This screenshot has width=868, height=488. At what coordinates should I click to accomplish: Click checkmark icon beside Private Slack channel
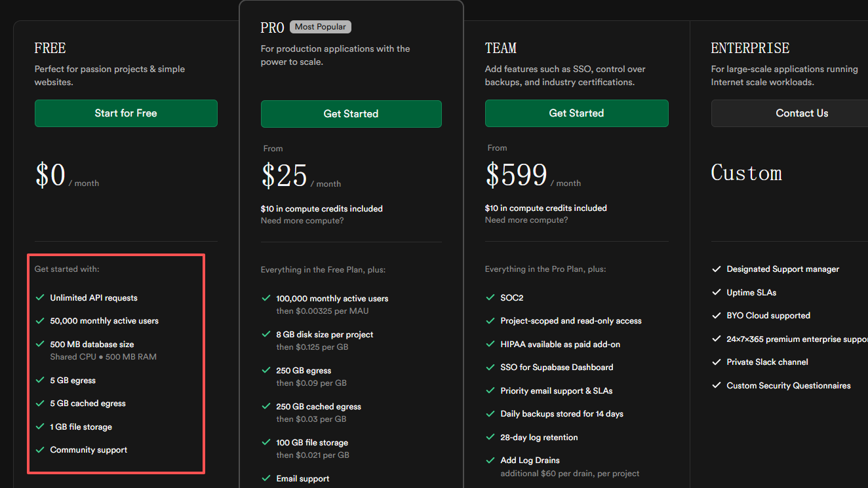(717, 362)
